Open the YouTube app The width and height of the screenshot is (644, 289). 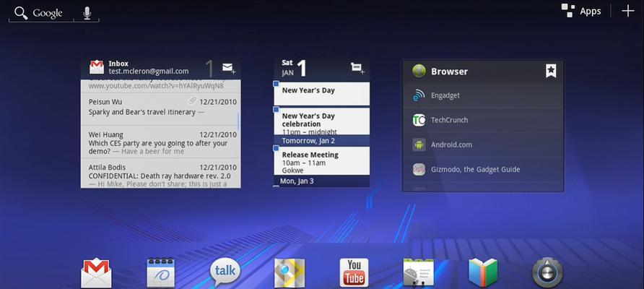point(354,273)
